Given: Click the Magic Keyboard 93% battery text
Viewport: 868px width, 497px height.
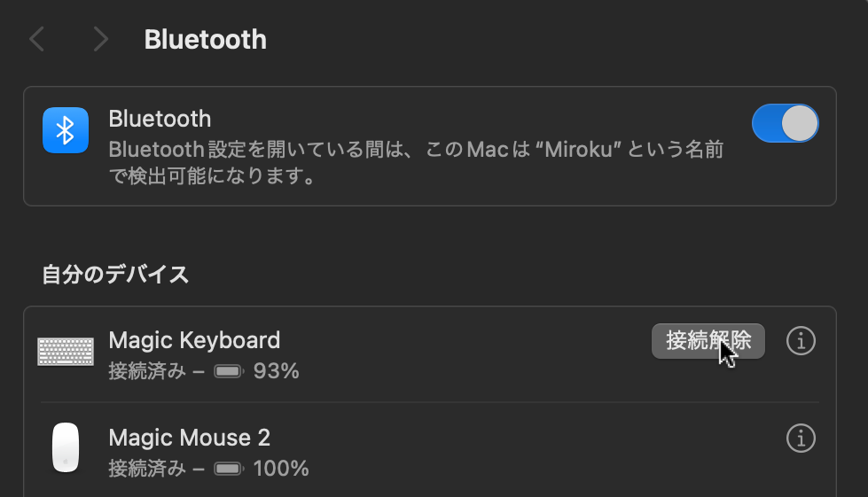Looking at the screenshot, I should coord(276,371).
